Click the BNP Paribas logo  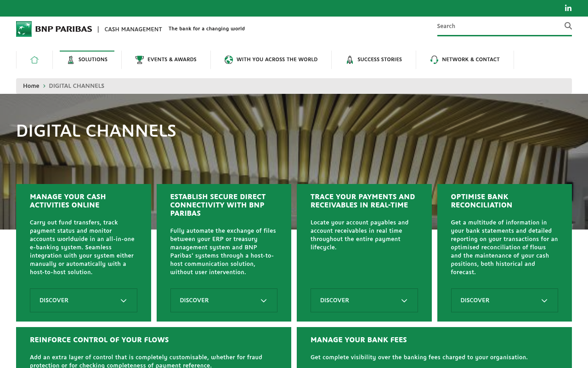(54, 29)
